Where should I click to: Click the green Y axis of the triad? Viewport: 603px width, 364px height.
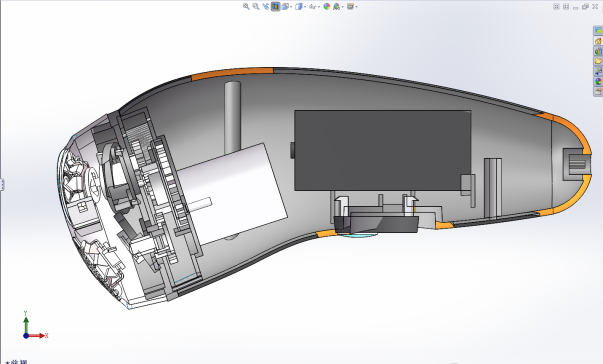[26, 325]
